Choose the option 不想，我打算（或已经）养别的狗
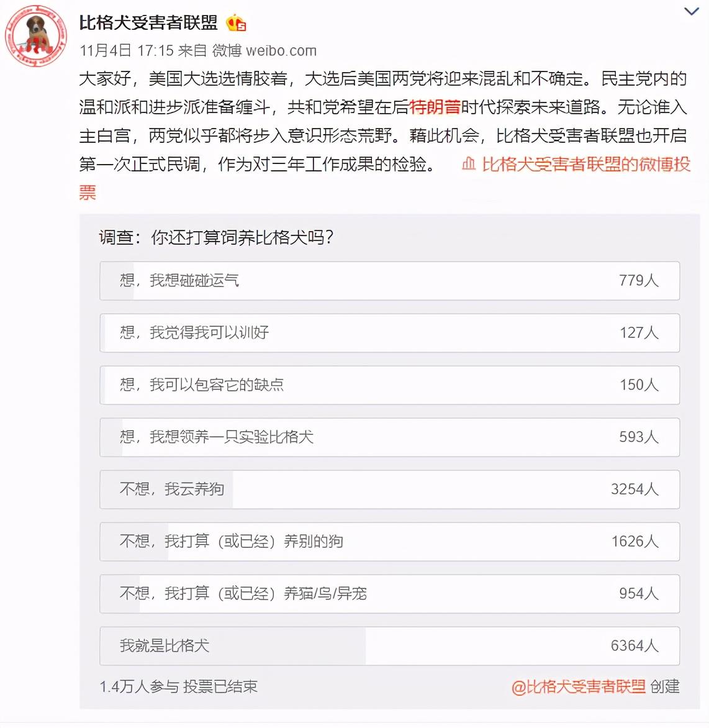Viewport: 709px width, 728px height. click(x=389, y=542)
